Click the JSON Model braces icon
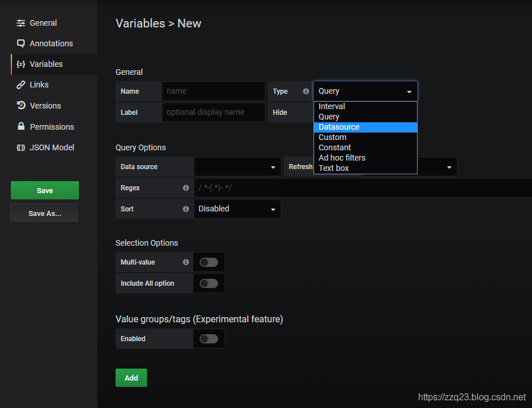Image resolution: width=532 pixels, height=408 pixels. [21, 147]
